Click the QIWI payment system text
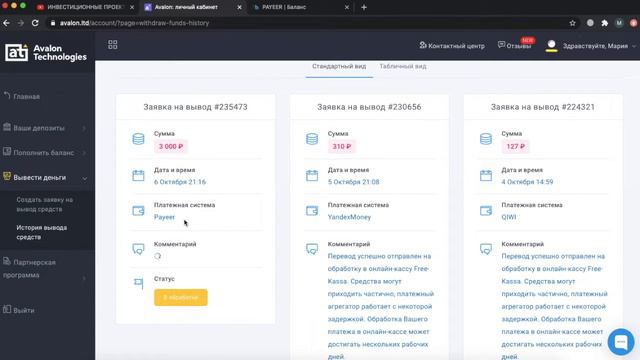Screen dimensions: 640x360 (509, 217)
